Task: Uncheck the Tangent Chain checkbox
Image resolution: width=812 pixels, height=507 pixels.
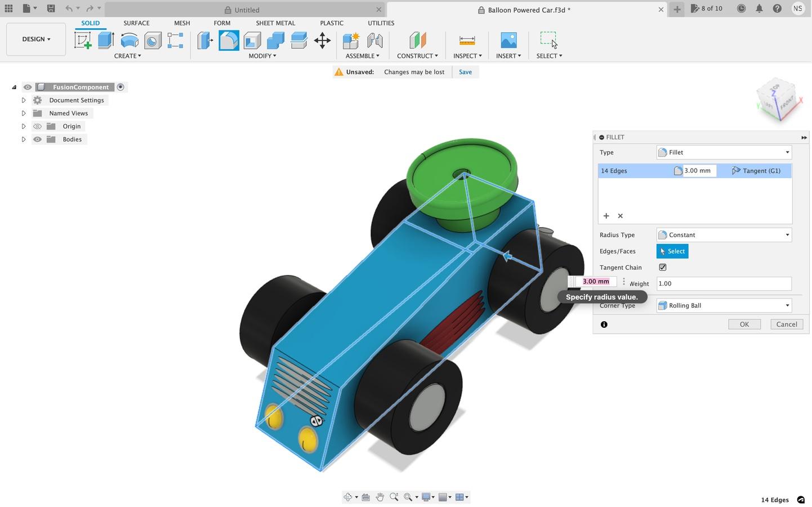Action: [663, 268]
